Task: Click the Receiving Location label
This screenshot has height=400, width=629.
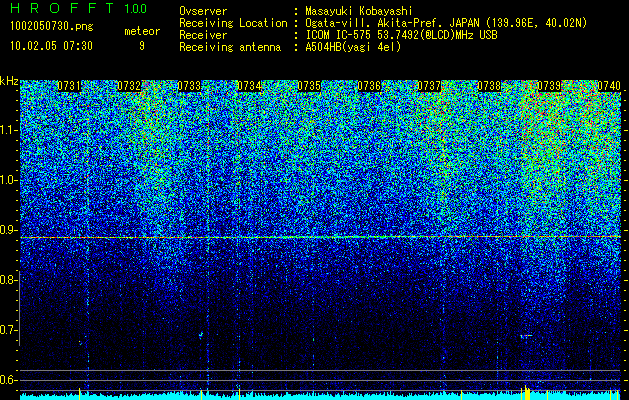Action: (x=233, y=23)
